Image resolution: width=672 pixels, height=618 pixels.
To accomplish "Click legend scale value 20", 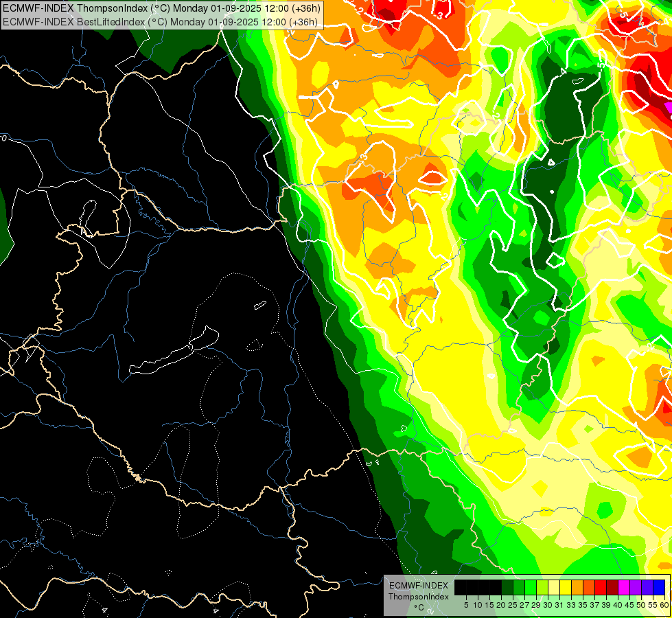I will [x=502, y=605].
